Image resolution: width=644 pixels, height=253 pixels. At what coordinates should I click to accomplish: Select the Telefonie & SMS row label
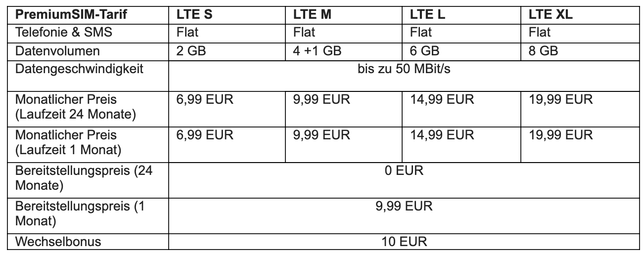pyautogui.click(x=64, y=33)
